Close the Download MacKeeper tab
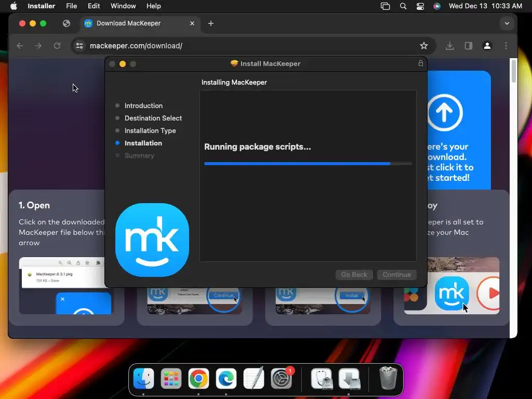The width and height of the screenshot is (532, 399). (x=192, y=23)
